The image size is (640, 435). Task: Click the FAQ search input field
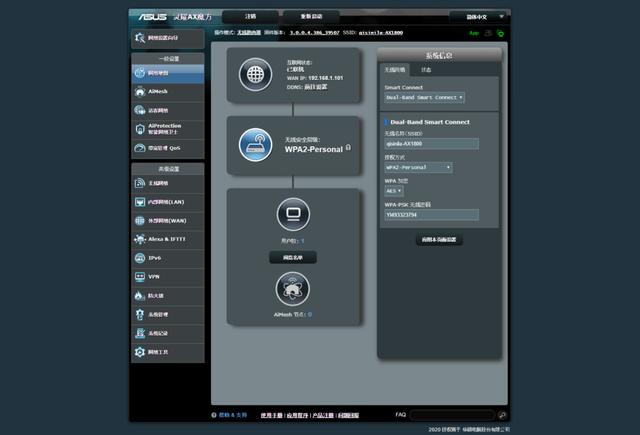pyautogui.click(x=452, y=415)
